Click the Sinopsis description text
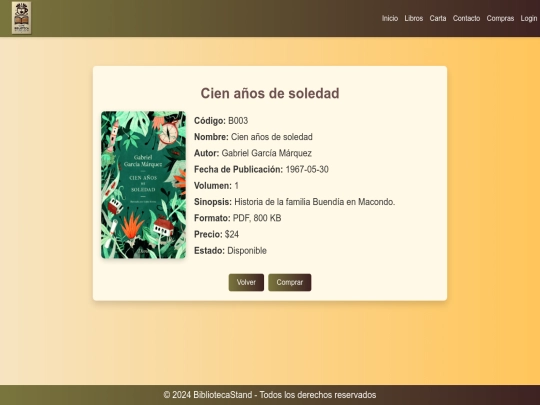Viewport: 540px width, 405px height. 294,202
